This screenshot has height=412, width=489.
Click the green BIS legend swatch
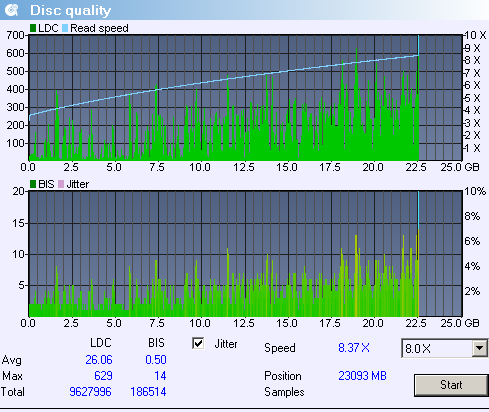(33, 184)
